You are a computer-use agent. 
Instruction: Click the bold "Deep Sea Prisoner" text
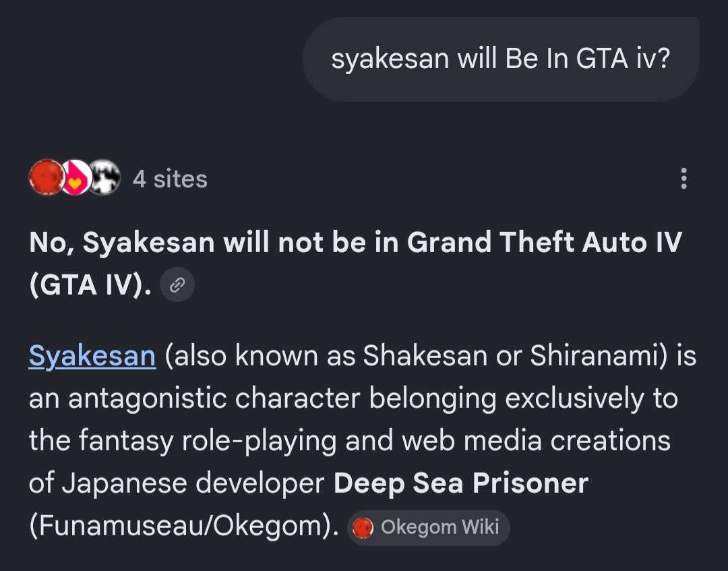461,483
